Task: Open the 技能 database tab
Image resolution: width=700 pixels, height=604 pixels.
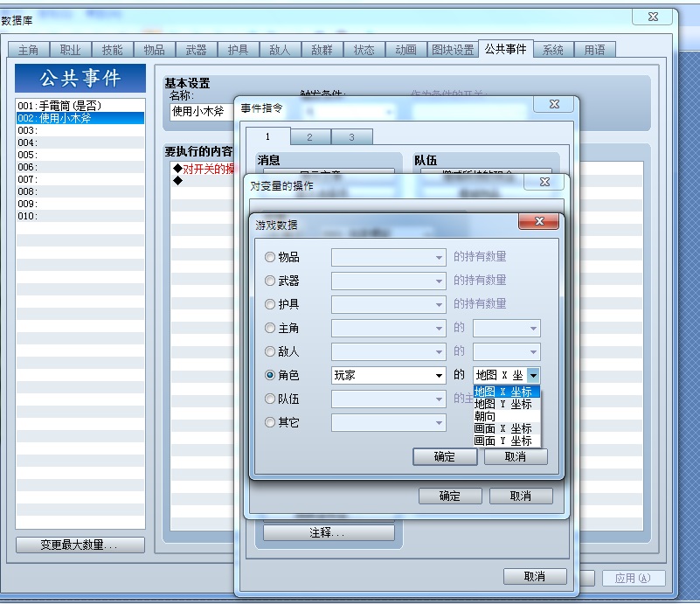Action: coord(113,50)
